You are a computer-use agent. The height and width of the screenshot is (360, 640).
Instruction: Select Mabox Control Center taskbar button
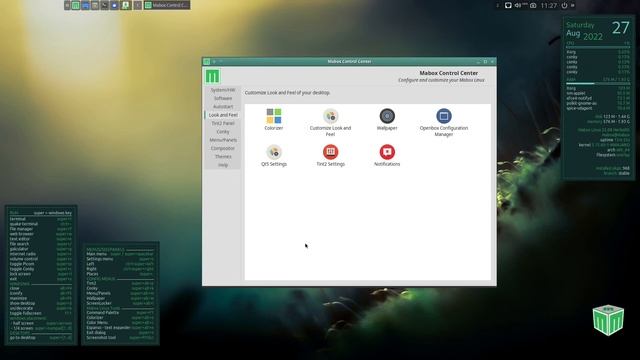[x=167, y=5]
